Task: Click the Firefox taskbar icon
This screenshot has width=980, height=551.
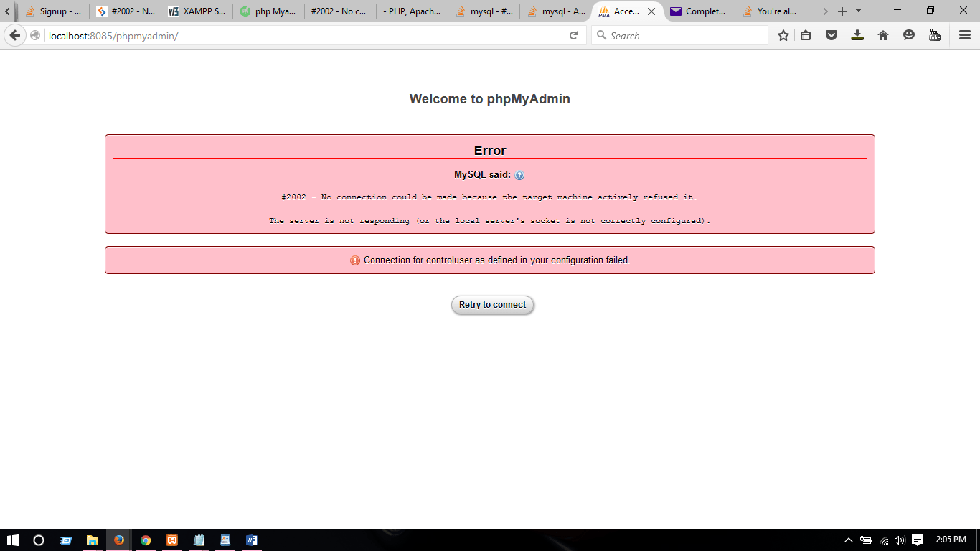Action: [119, 540]
